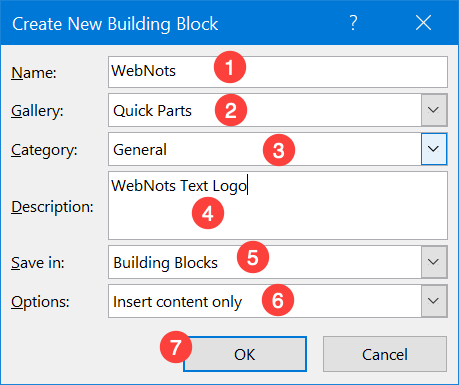The width and height of the screenshot is (459, 385).
Task: Expand the Save in dropdown arrow
Action: coord(434,262)
